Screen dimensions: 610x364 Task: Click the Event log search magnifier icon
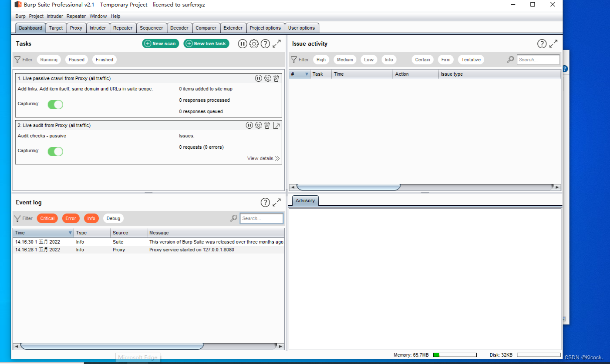pyautogui.click(x=234, y=218)
